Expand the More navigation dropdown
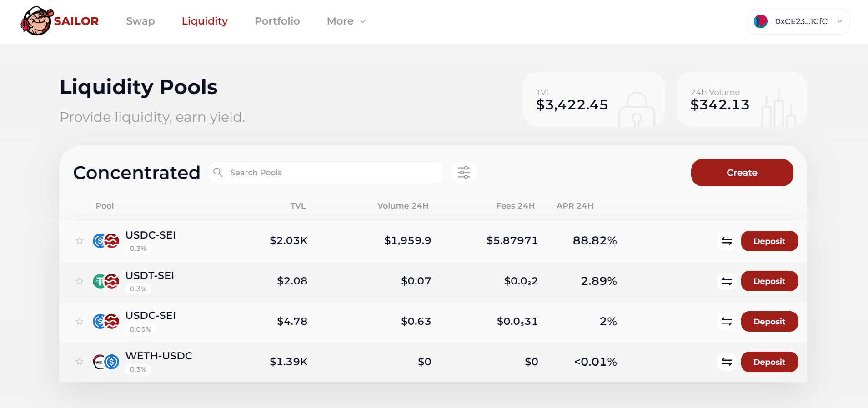The width and height of the screenshot is (868, 408). 346,21
